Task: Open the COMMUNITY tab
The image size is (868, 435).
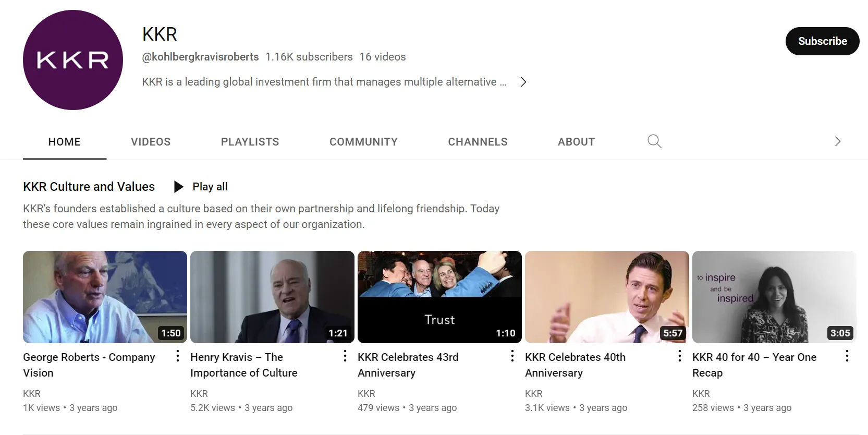Action: click(363, 142)
